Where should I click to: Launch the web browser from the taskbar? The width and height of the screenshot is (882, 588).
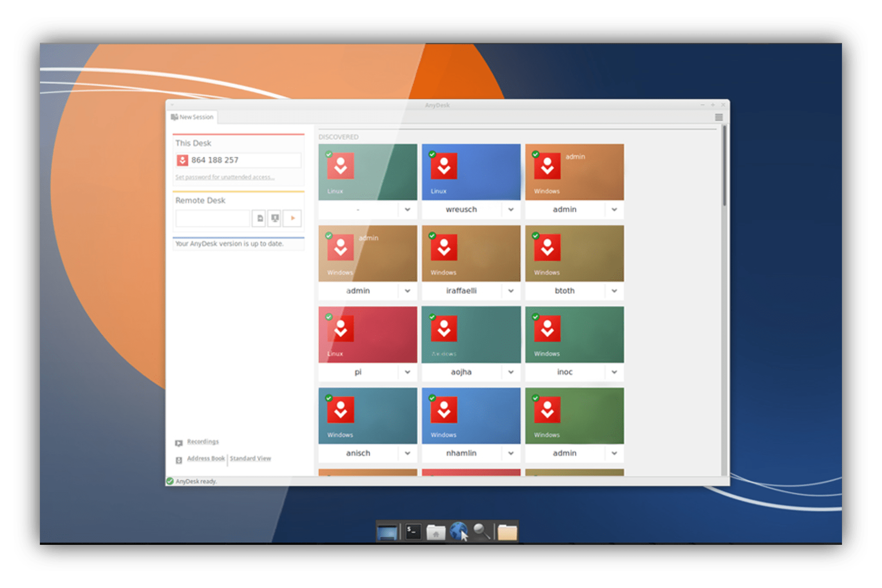(x=459, y=531)
